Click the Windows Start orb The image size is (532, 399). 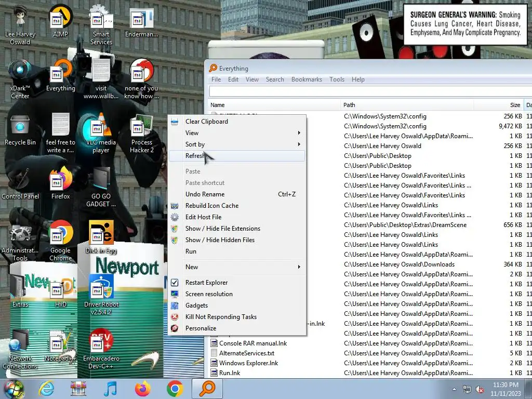pos(14,389)
